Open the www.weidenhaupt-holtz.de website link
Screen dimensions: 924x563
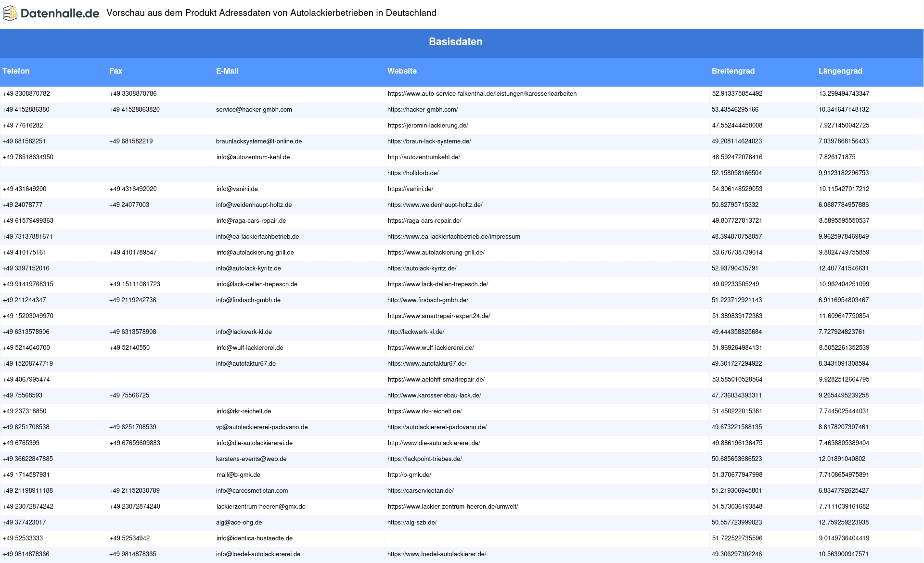pos(435,205)
